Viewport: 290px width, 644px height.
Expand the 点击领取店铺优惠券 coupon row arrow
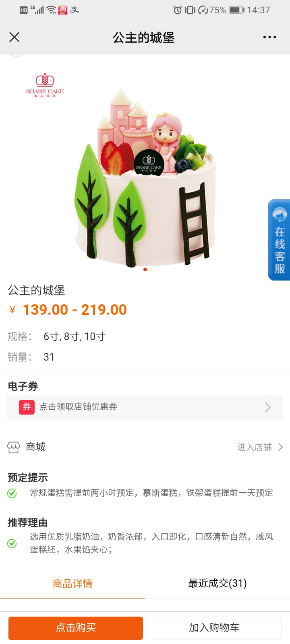[x=268, y=407]
